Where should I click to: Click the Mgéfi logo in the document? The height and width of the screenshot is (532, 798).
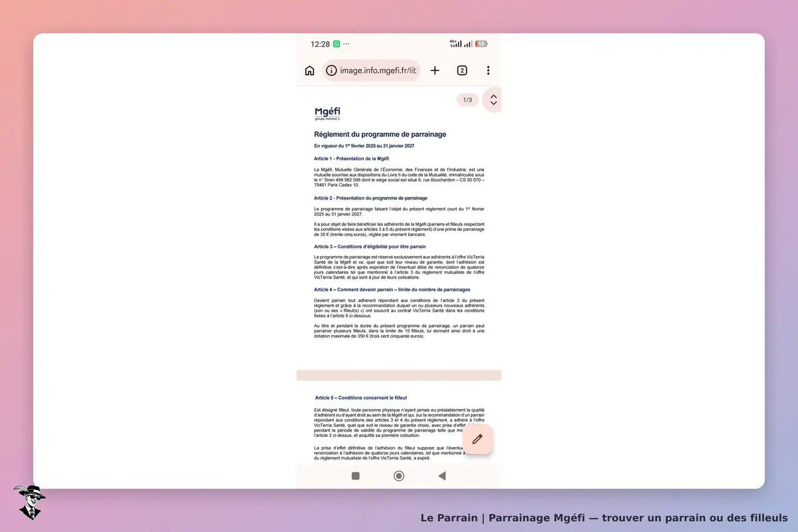click(x=327, y=114)
